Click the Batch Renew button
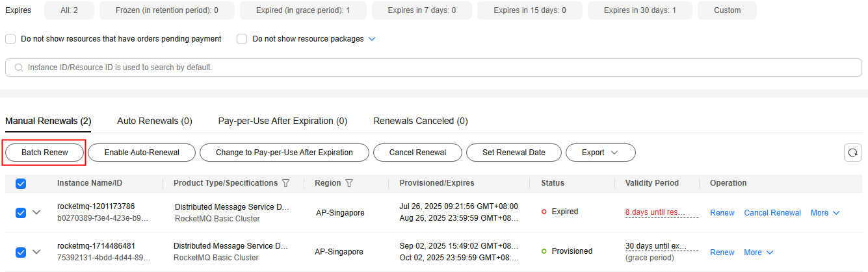The width and height of the screenshot is (868, 272). (x=45, y=153)
